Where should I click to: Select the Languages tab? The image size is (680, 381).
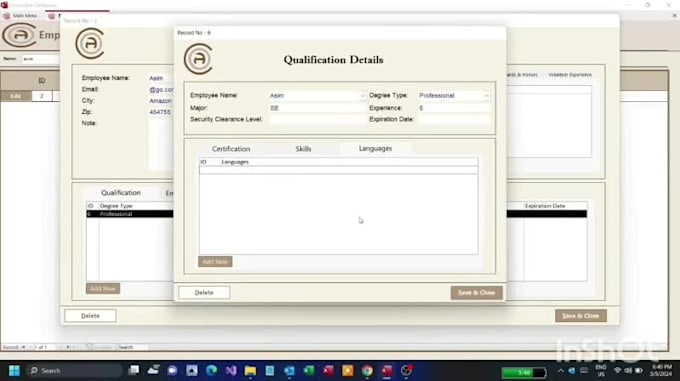(376, 148)
